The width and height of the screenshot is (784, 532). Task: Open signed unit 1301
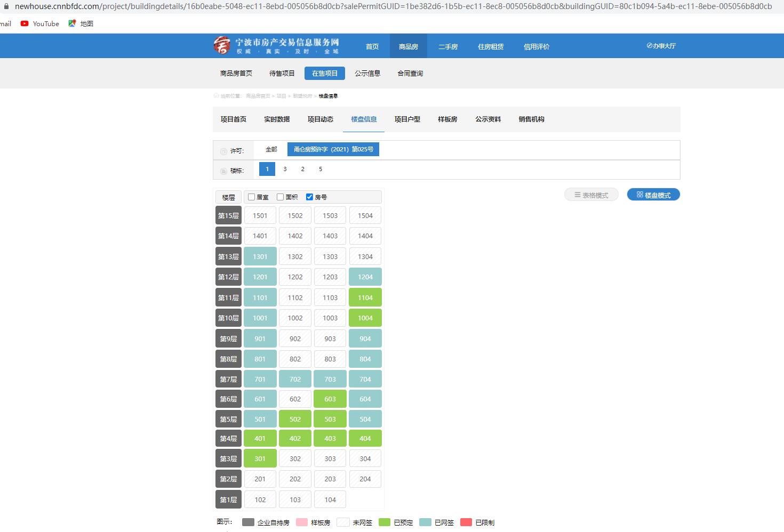[260, 256]
